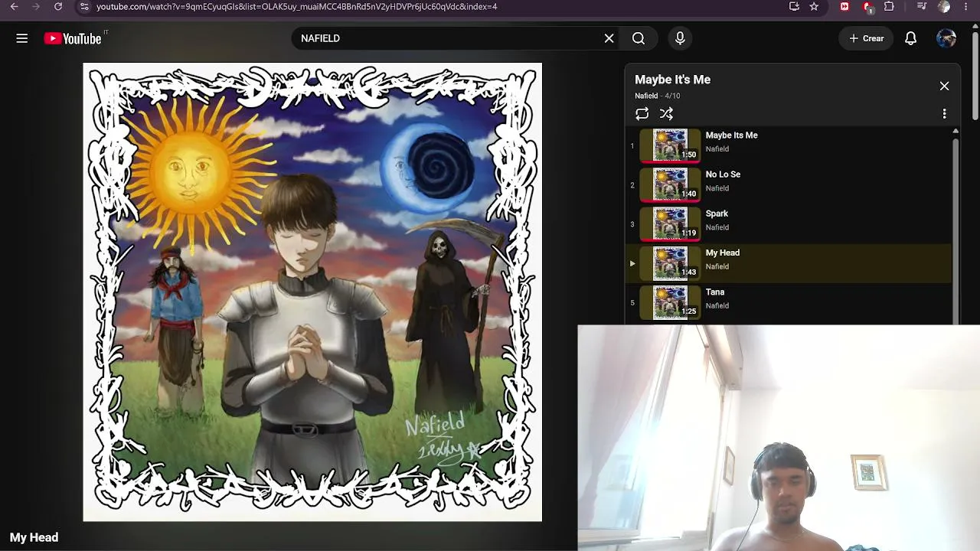
Task: Click the Maybe Its Me thumbnail
Action: click(x=670, y=145)
